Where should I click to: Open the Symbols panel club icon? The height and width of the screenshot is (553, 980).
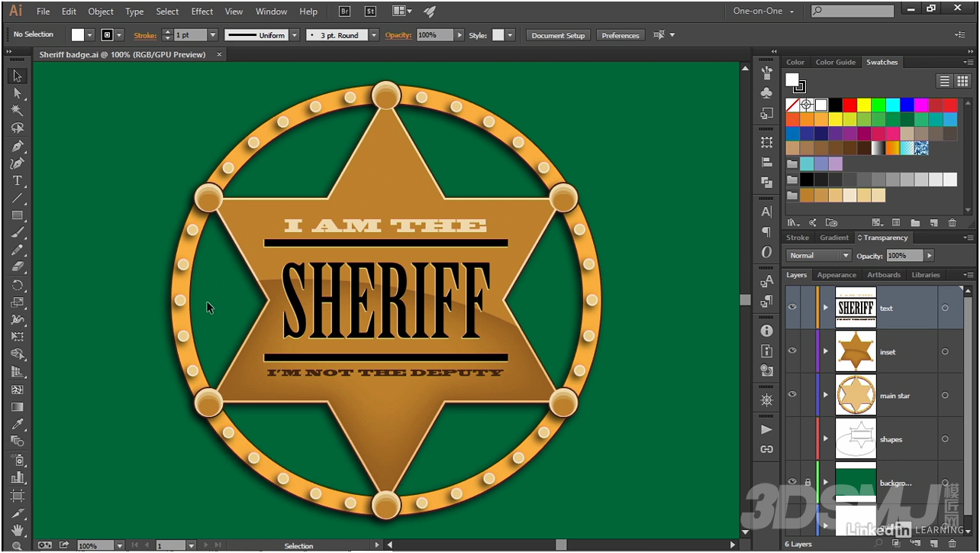[766, 92]
